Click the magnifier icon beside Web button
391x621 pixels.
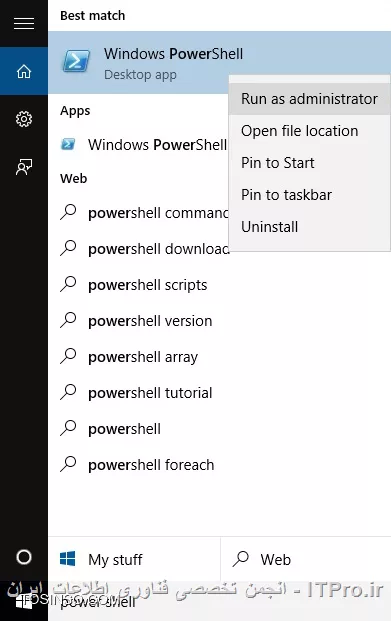coord(240,559)
